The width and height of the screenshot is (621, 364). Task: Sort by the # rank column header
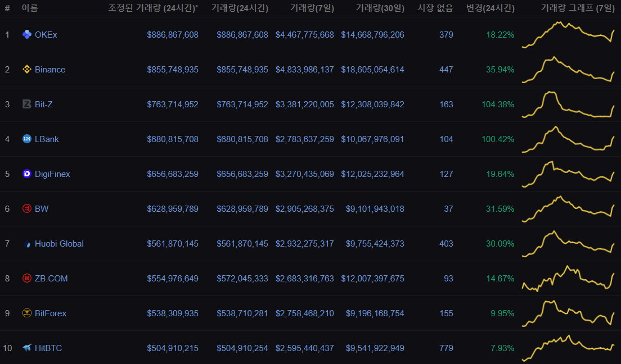coord(7,8)
